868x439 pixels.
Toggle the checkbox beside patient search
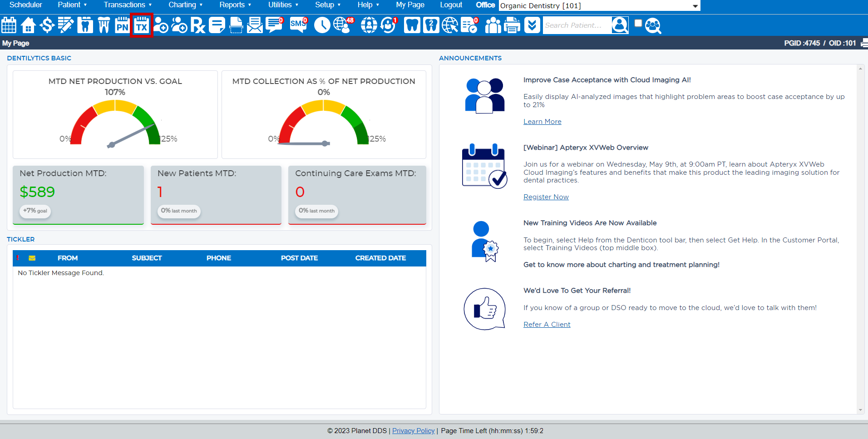coord(638,23)
